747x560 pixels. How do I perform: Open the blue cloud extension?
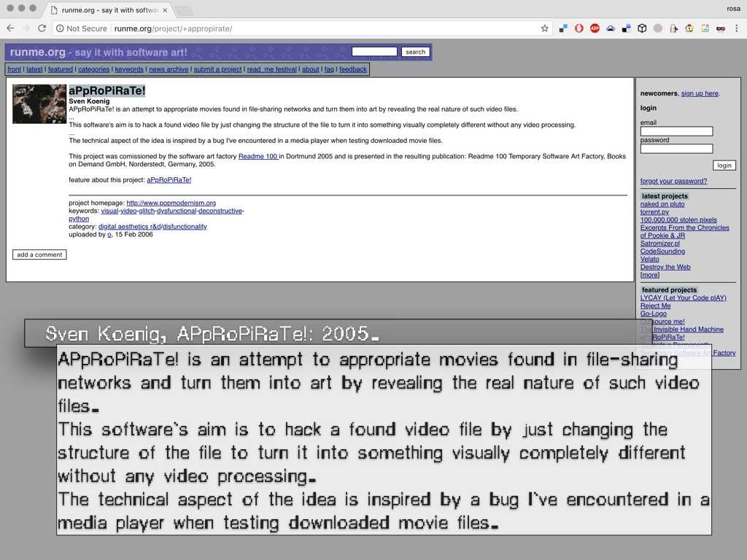(611, 28)
